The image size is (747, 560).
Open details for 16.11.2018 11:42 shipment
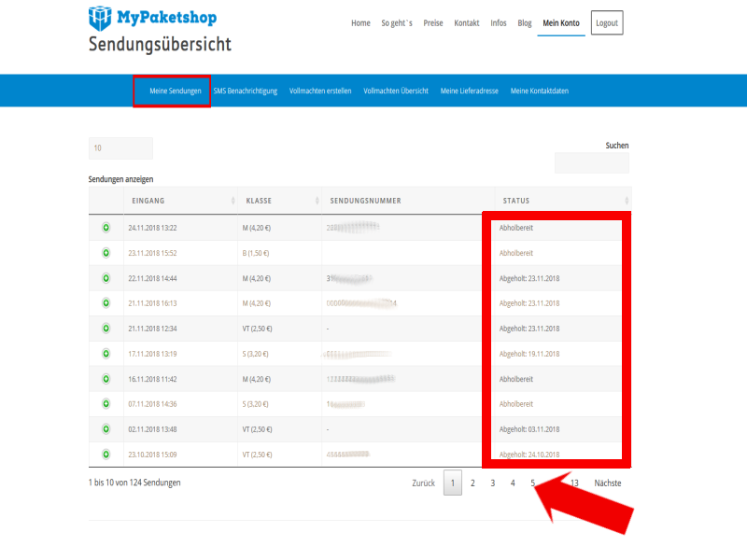106,379
